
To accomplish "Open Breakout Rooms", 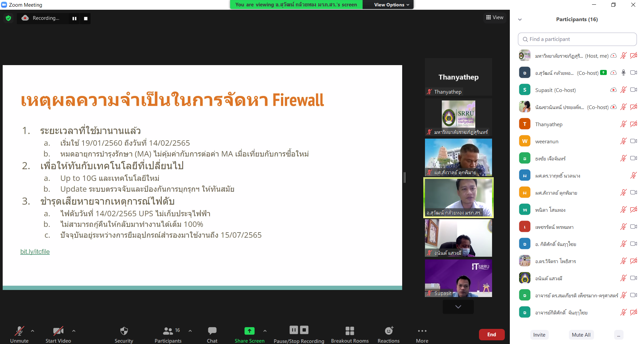I will [350, 334].
